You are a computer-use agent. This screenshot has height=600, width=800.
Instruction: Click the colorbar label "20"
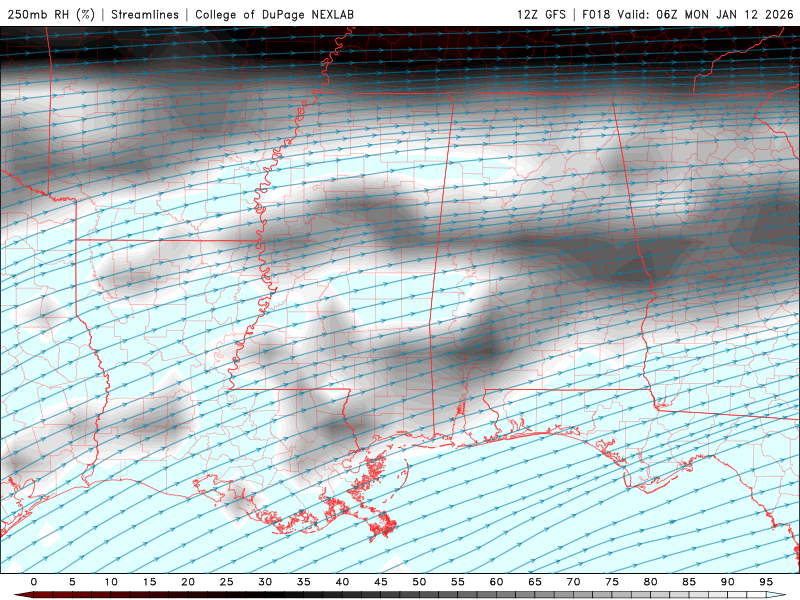pos(188,582)
